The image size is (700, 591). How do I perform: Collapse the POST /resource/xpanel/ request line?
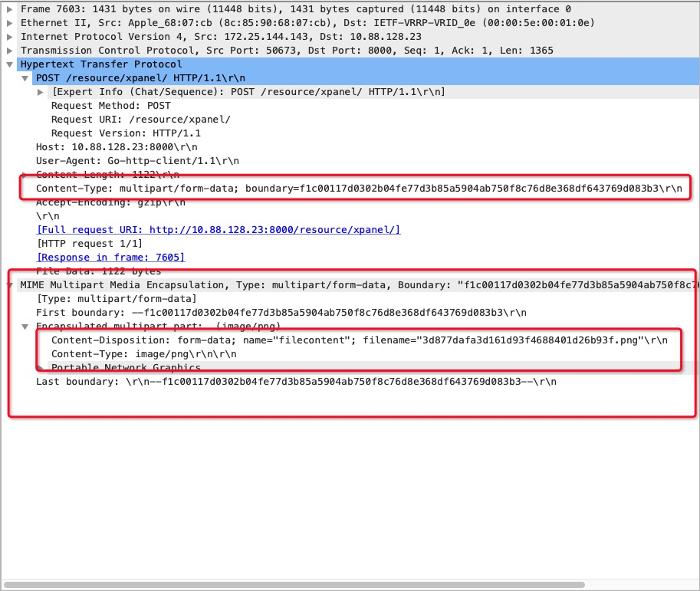click(25, 78)
